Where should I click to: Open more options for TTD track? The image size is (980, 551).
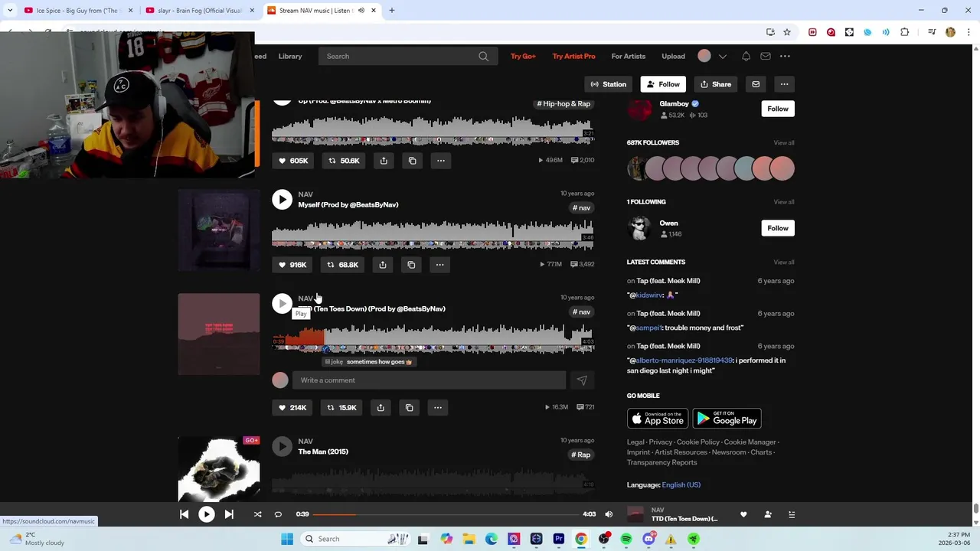click(x=438, y=408)
